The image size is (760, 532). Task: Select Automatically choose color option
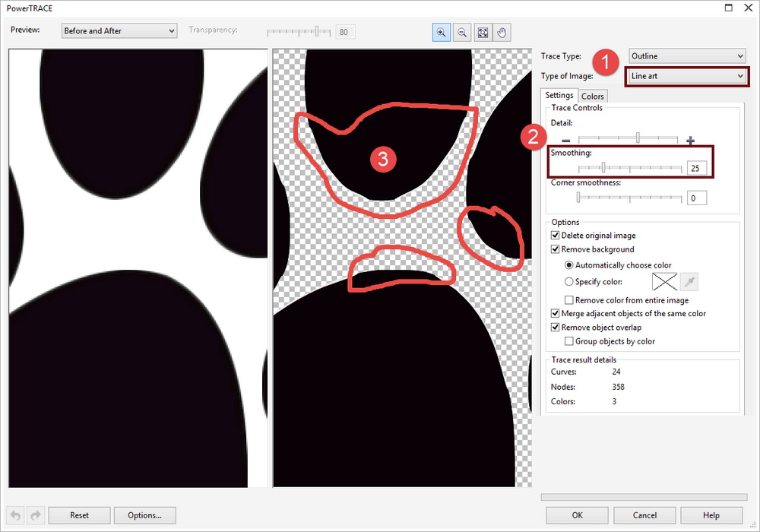tap(569, 265)
